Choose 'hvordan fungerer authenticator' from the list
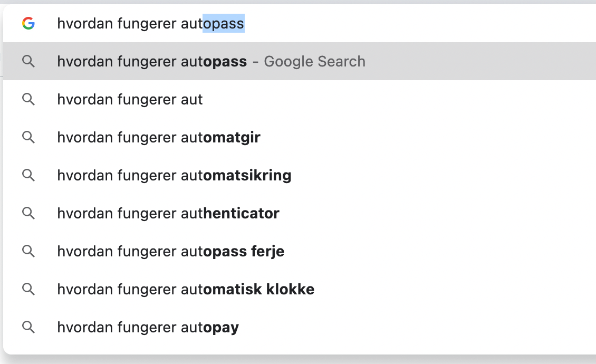Screen dimensions: 596x364 pyautogui.click(x=168, y=213)
